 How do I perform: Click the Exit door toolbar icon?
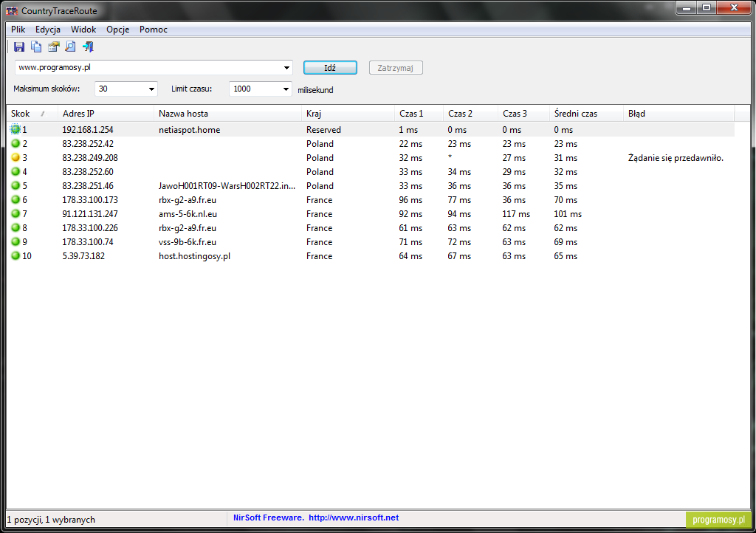[88, 47]
